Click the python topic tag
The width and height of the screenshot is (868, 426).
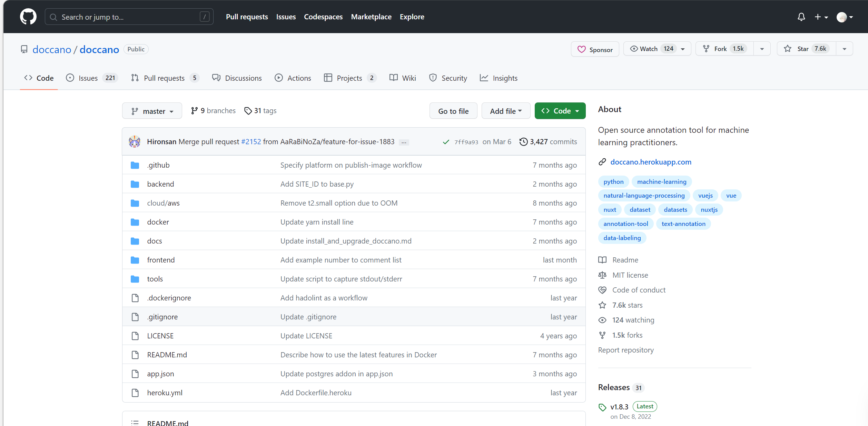pos(613,182)
